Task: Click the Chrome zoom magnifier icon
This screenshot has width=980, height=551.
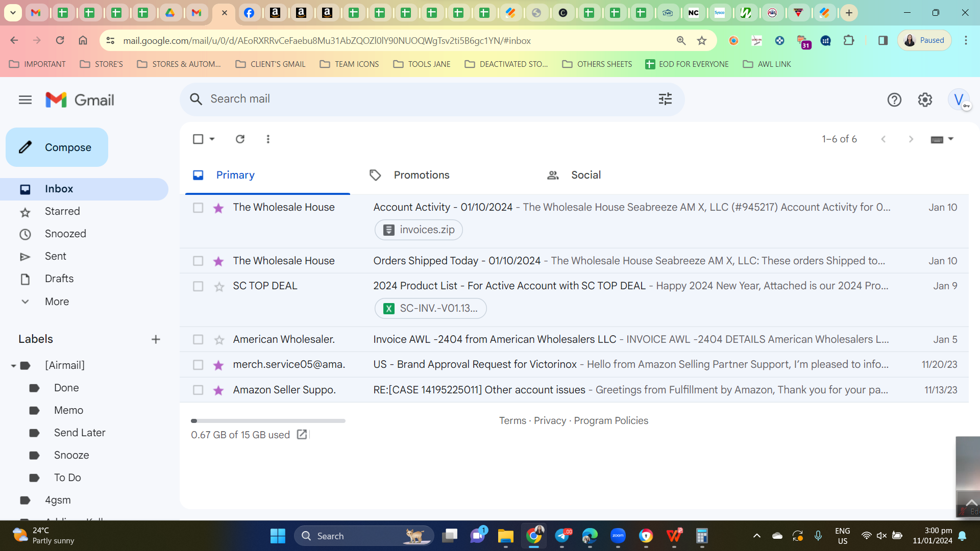Action: point(680,40)
